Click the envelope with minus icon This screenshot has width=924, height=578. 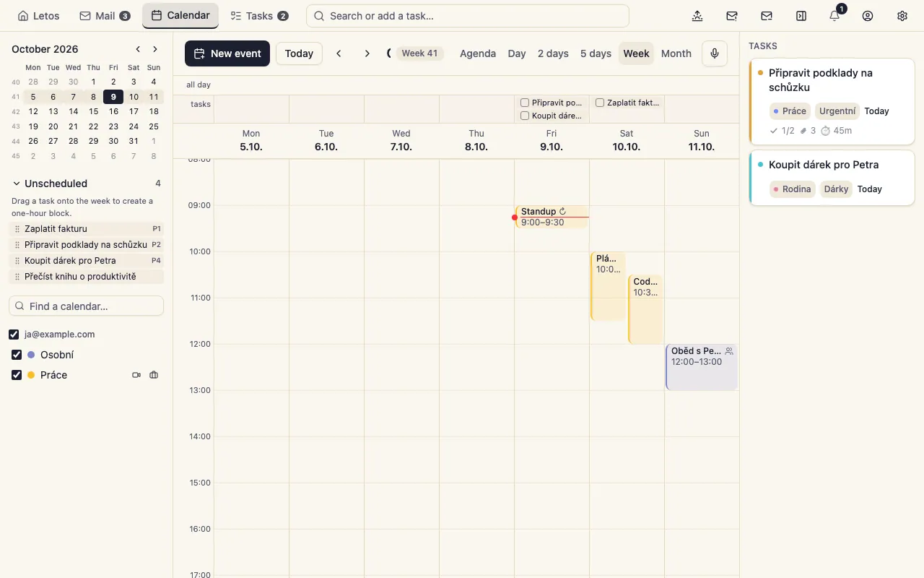[767, 16]
